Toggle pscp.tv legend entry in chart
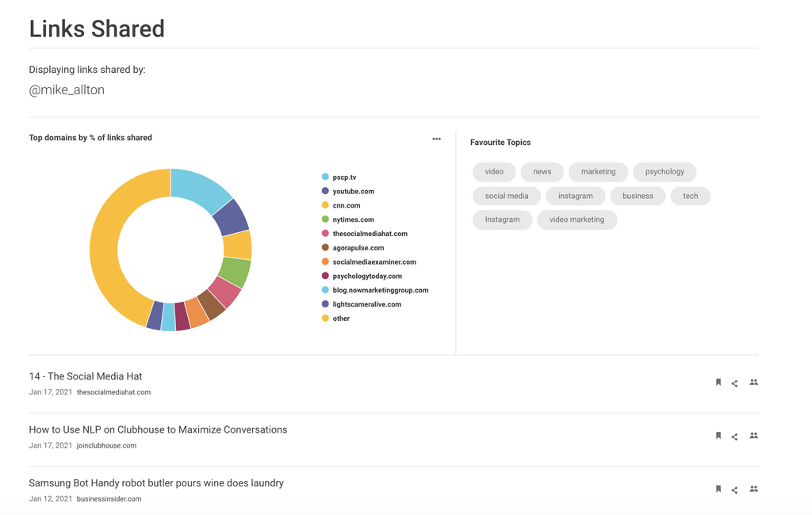Viewport: 812px width, 515px height. (x=344, y=177)
